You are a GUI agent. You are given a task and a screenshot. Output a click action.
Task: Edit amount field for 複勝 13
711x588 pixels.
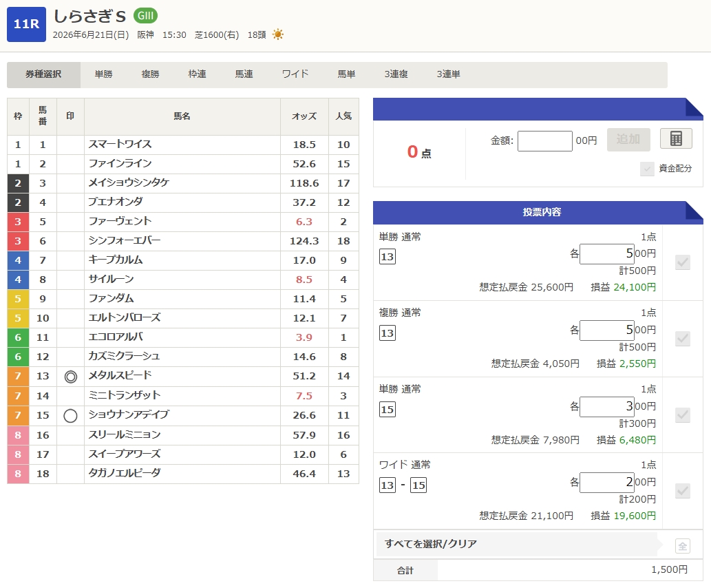pos(606,330)
